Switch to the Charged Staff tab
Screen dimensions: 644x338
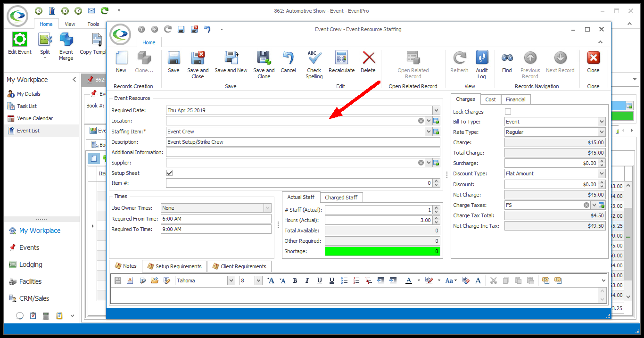tap(341, 198)
